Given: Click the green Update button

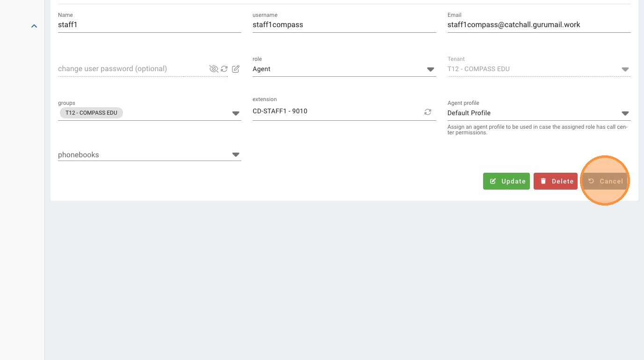Looking at the screenshot, I should click(507, 181).
